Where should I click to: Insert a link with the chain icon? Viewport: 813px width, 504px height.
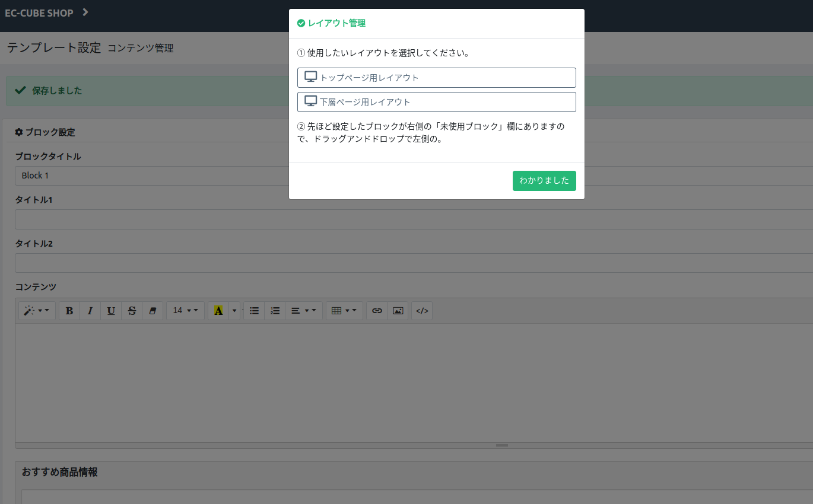tap(377, 311)
